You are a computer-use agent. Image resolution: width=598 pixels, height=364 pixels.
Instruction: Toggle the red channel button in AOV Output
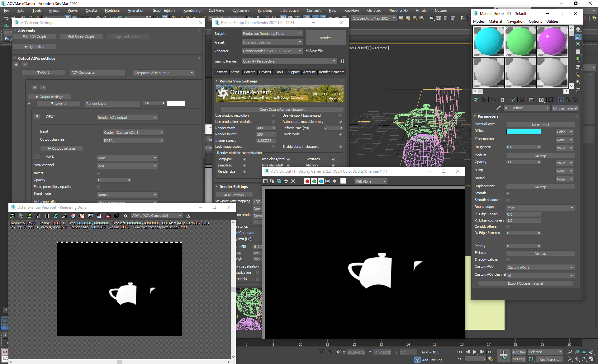tap(307, 181)
